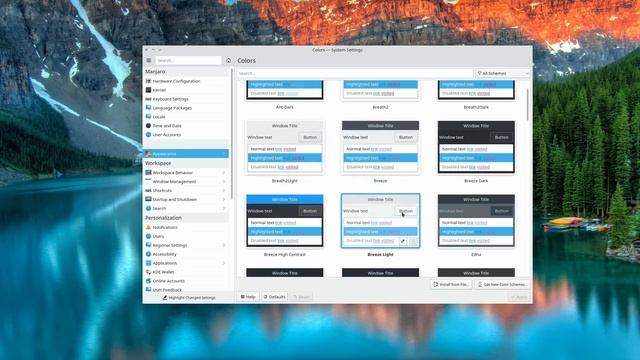Click the Startup and Shutdown icon
Viewport: 640px width, 360px height.
point(148,200)
